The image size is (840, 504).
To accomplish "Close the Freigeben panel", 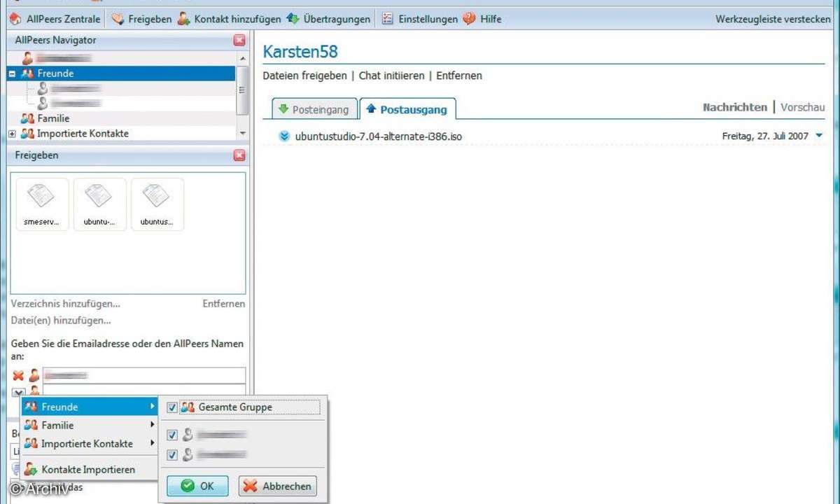I will pos(239,155).
